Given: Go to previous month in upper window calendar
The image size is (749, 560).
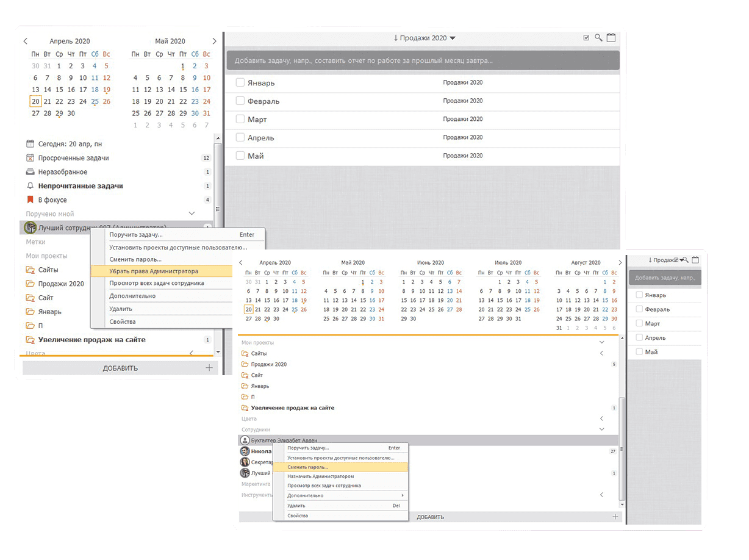Looking at the screenshot, I should coord(26,41).
